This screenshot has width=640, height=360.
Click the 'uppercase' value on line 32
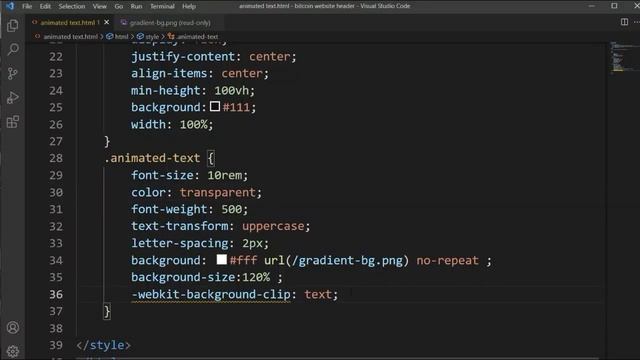[x=273, y=226]
